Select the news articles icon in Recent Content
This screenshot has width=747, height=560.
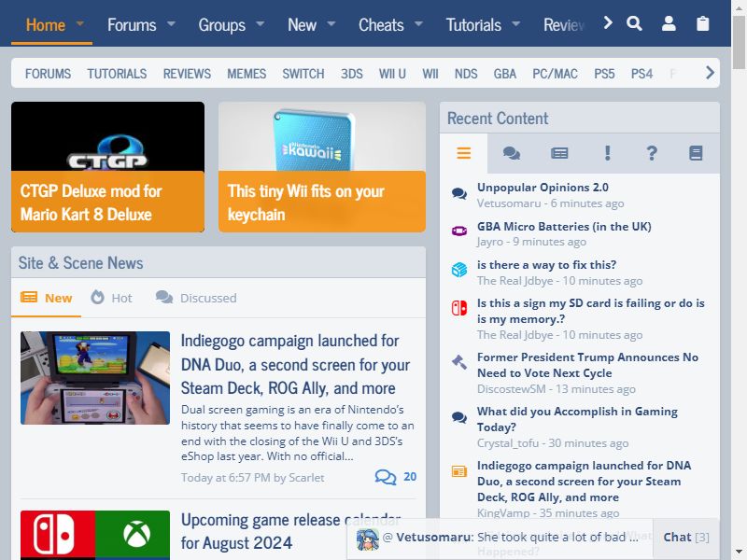click(559, 153)
